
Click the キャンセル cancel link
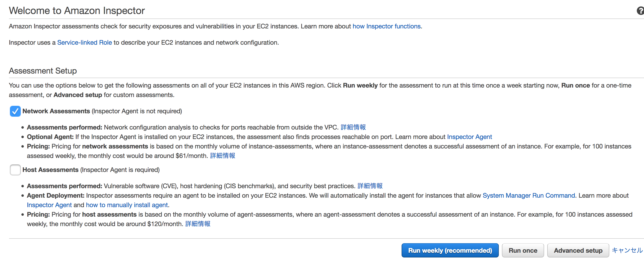627,250
